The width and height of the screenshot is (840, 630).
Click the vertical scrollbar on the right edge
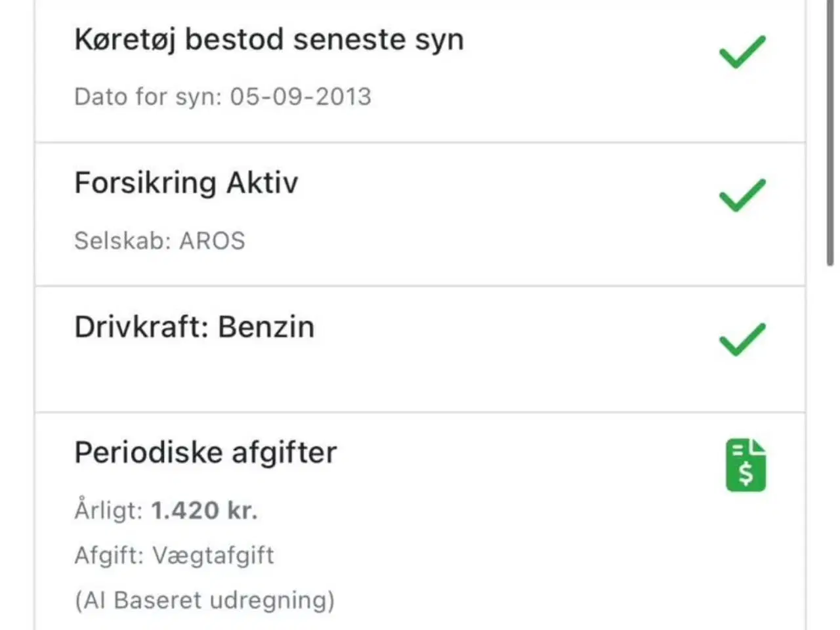pos(830,131)
